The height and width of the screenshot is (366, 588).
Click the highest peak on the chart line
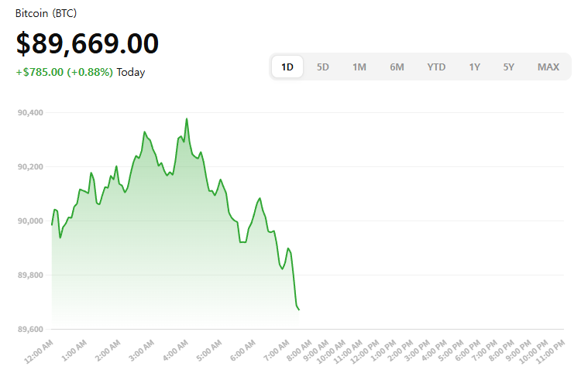click(187, 119)
